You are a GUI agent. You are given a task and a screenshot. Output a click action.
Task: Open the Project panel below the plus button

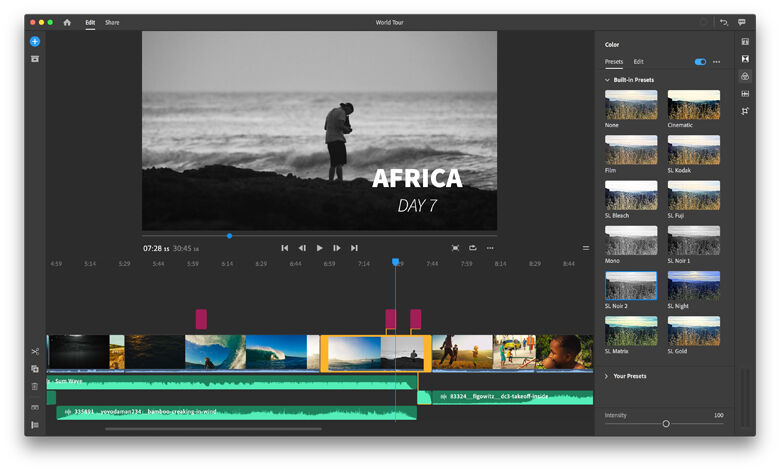[35, 59]
